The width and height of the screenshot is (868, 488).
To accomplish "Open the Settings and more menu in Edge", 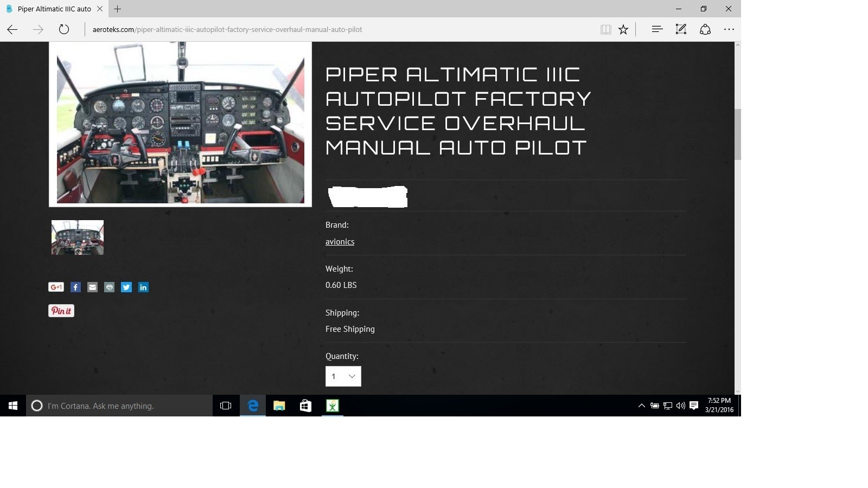I will 729,29.
